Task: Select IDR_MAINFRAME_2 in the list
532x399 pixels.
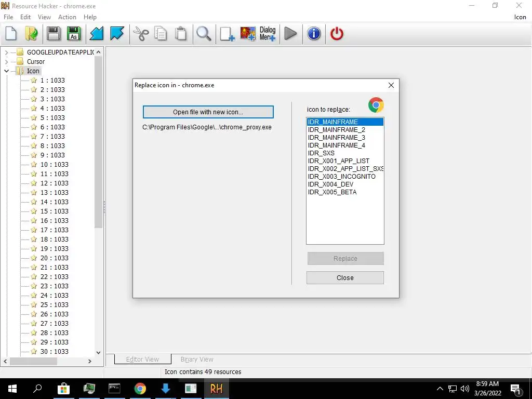Action: 345,129
